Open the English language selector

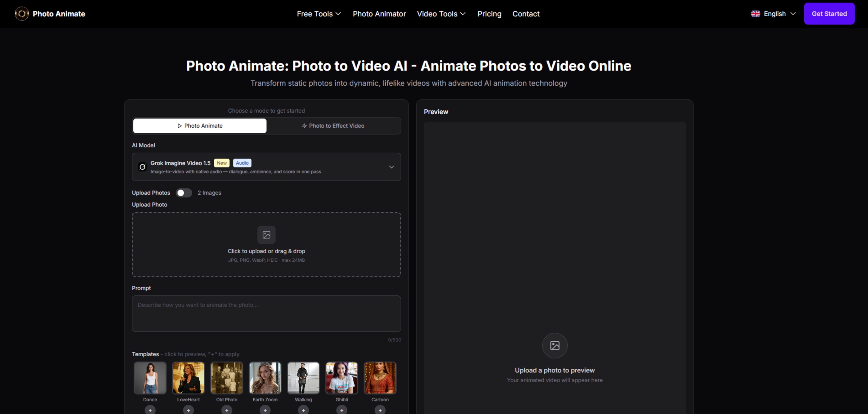(773, 14)
